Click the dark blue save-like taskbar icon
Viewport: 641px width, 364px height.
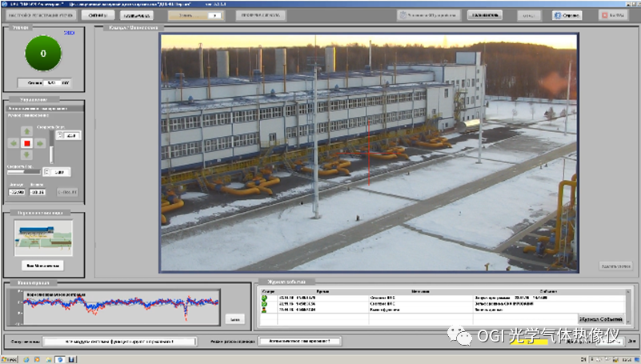tap(71, 359)
